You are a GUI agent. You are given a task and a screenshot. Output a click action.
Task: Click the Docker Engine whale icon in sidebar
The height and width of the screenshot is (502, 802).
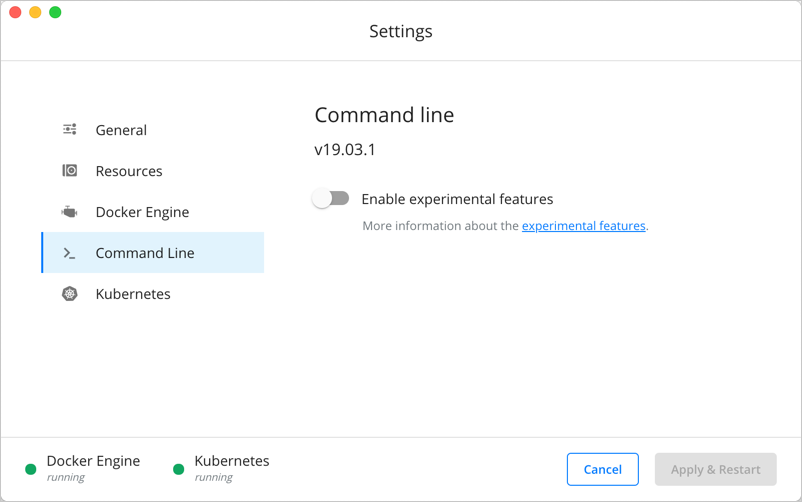click(x=70, y=212)
